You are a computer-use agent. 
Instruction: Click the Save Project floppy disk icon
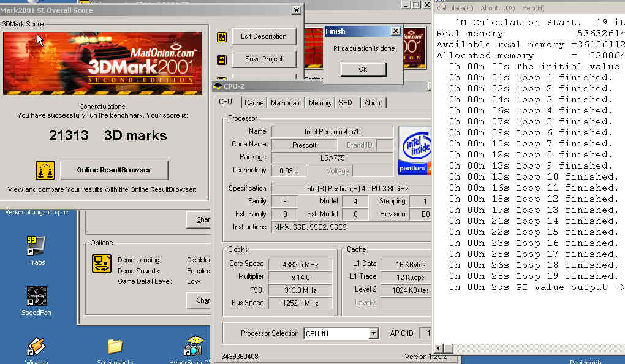[x=222, y=60]
